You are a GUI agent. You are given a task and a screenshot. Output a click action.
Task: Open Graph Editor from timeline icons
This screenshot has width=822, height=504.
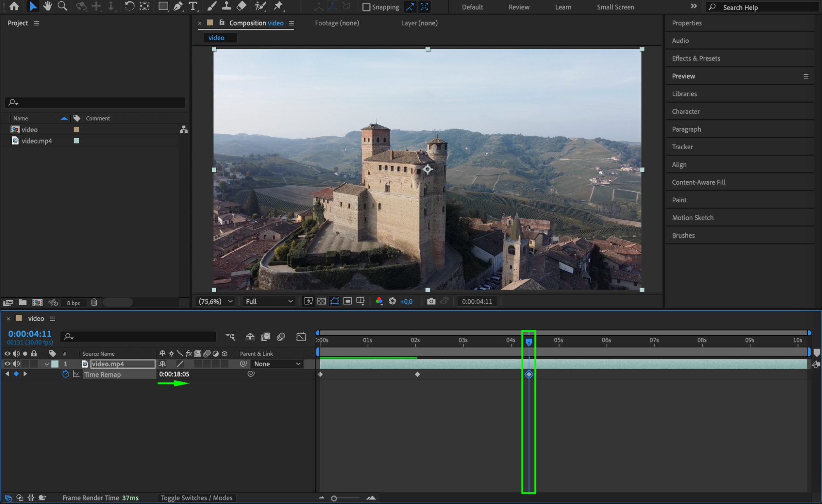click(x=301, y=337)
